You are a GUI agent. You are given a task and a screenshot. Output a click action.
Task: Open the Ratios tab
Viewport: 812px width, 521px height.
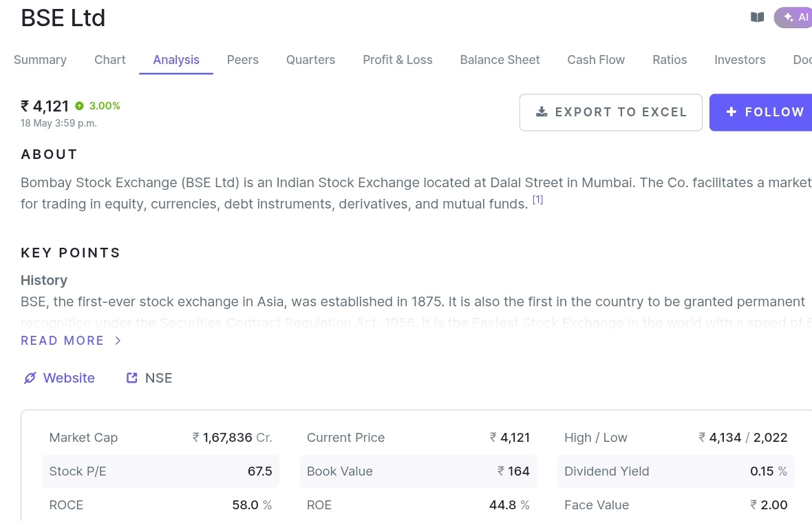[670, 60]
